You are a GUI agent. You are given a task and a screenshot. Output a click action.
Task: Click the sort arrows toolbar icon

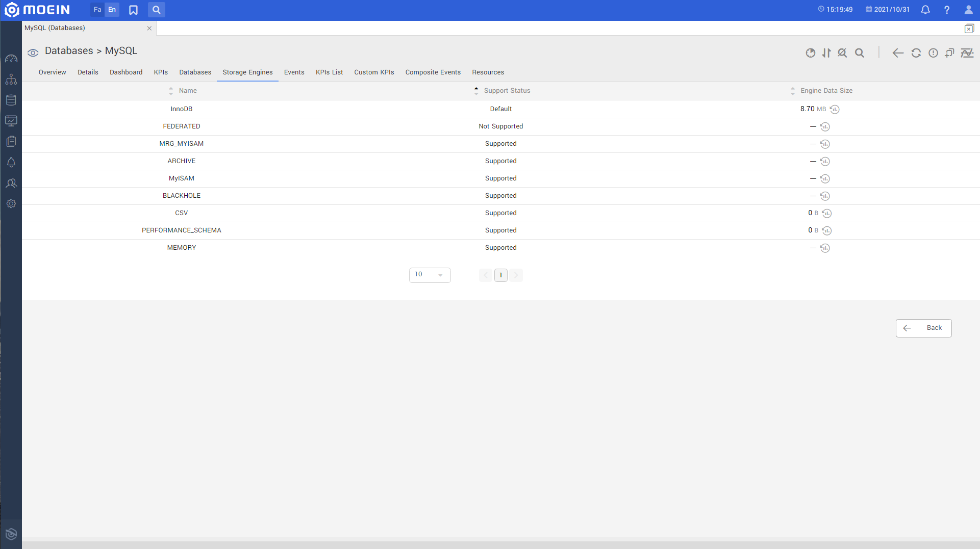click(x=826, y=53)
